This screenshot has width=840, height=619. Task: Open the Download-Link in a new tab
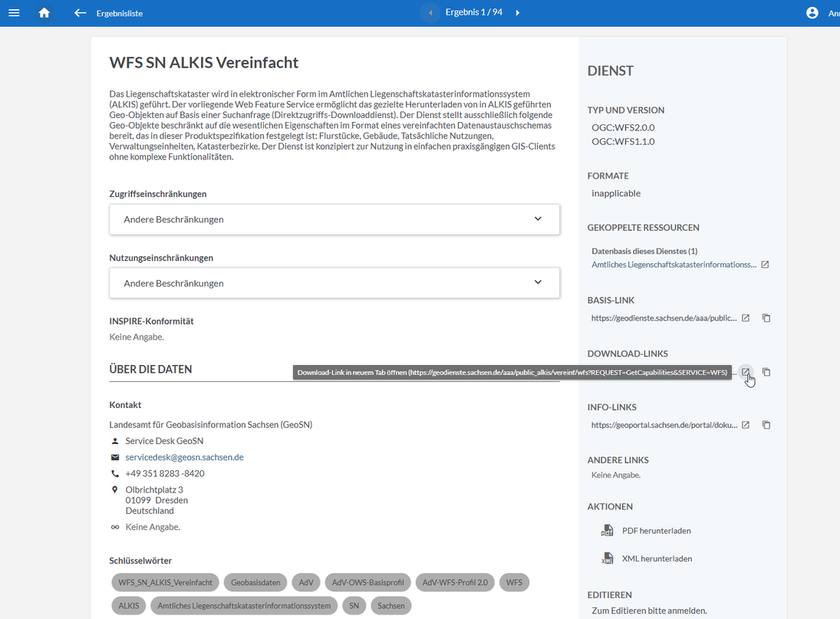(745, 372)
